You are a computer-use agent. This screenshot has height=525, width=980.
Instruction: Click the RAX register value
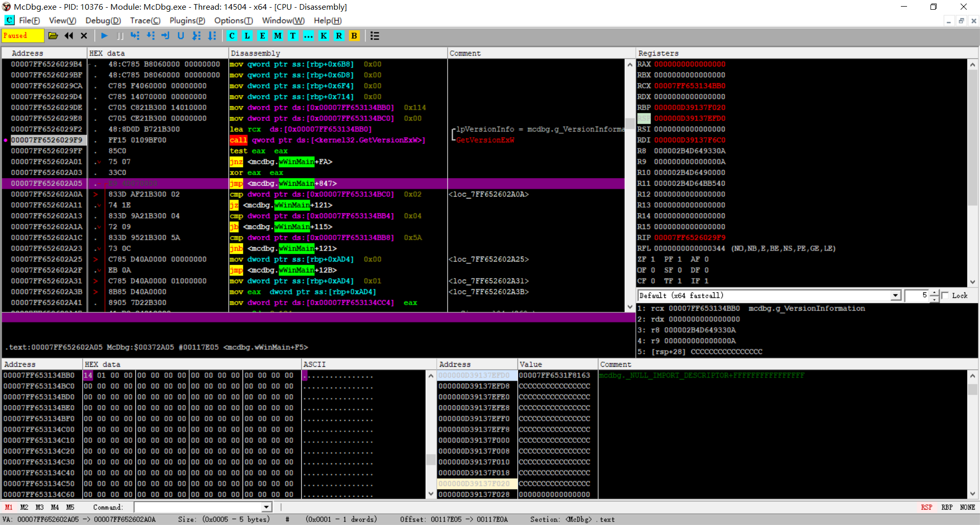(690, 64)
